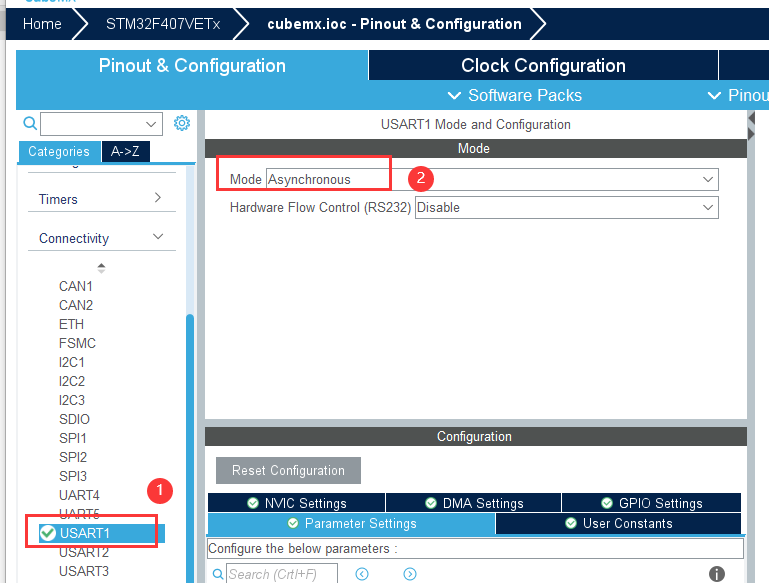This screenshot has height=583, width=769.
Task: Open the Parameter Settings tab
Action: click(352, 524)
